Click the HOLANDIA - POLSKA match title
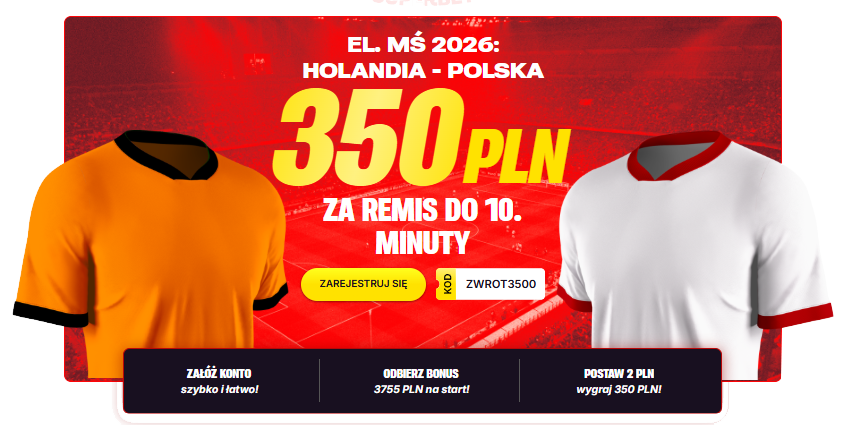The image size is (859, 425). click(423, 70)
